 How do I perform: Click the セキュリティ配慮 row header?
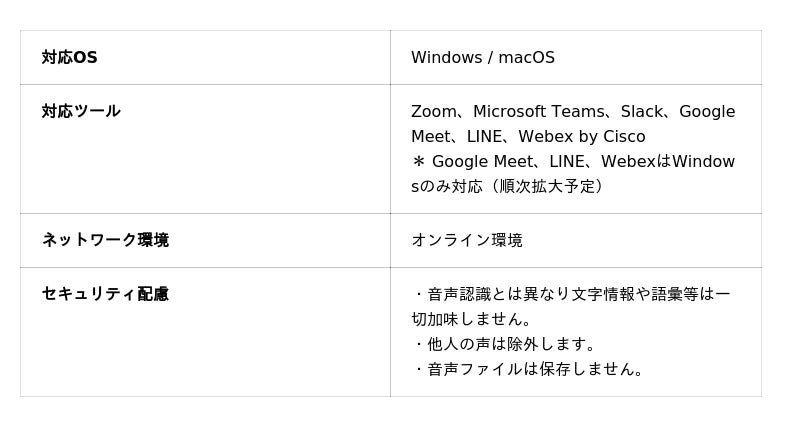[x=105, y=295]
